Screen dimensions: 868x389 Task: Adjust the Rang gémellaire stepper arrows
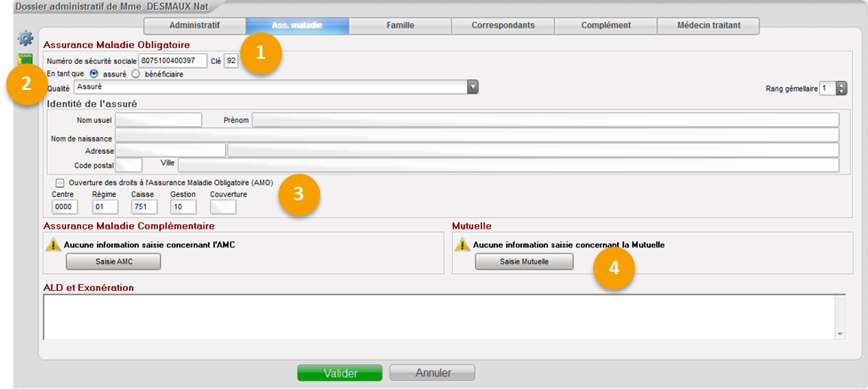[x=841, y=88]
